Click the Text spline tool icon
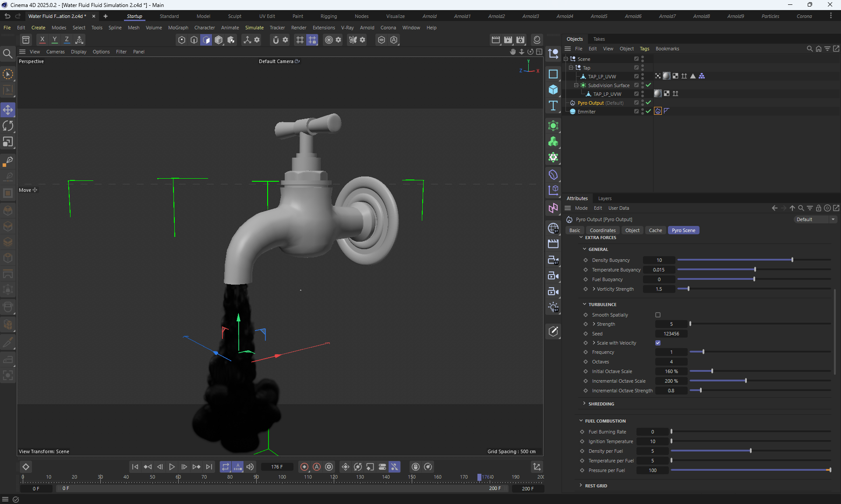The width and height of the screenshot is (841, 504). (x=553, y=106)
